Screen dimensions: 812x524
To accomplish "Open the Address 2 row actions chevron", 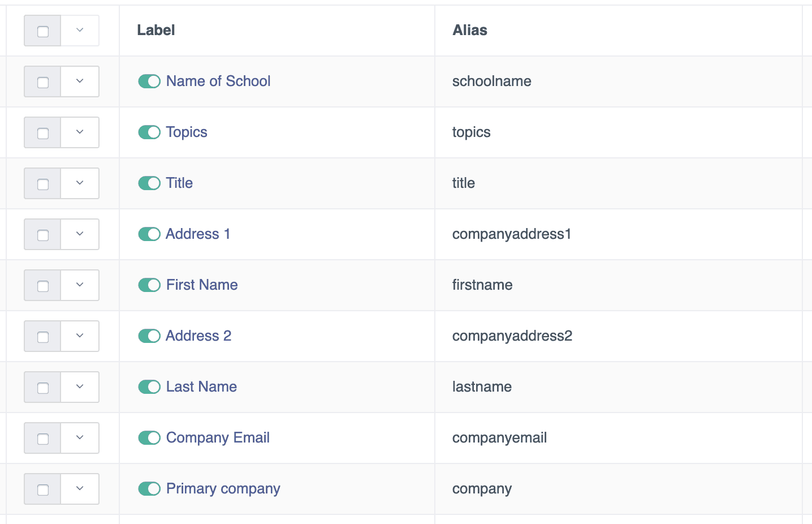I will (x=80, y=336).
